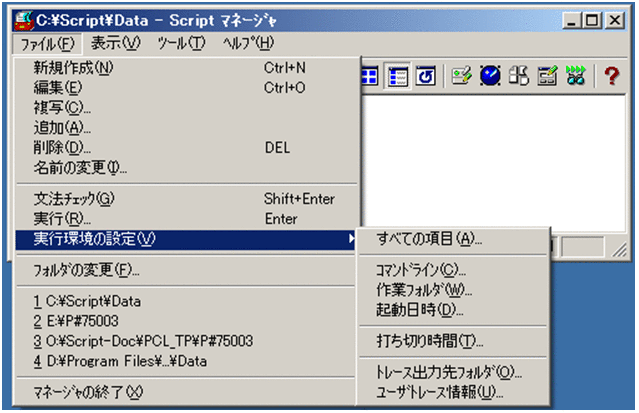This screenshot has height=413, width=639.
Task: Click the red question mark help icon
Action: (x=612, y=76)
